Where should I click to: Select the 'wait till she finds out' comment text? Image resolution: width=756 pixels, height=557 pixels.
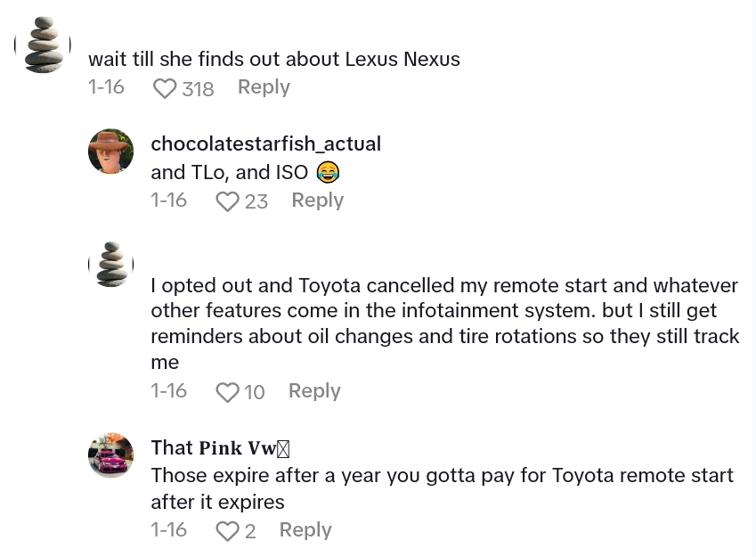(x=274, y=60)
